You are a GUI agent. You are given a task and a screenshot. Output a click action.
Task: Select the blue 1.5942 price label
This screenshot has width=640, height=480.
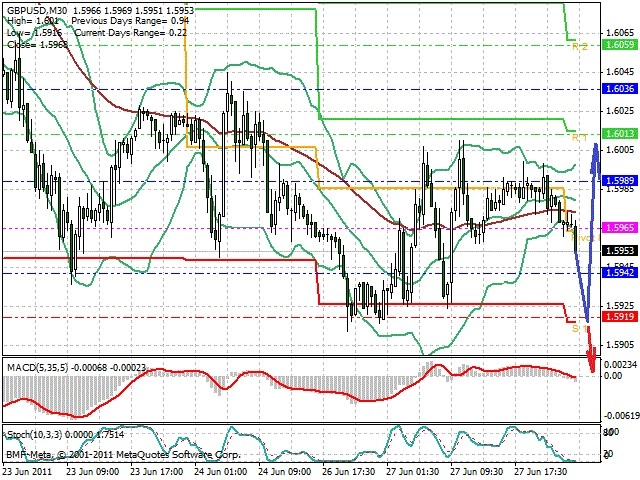[x=620, y=272]
